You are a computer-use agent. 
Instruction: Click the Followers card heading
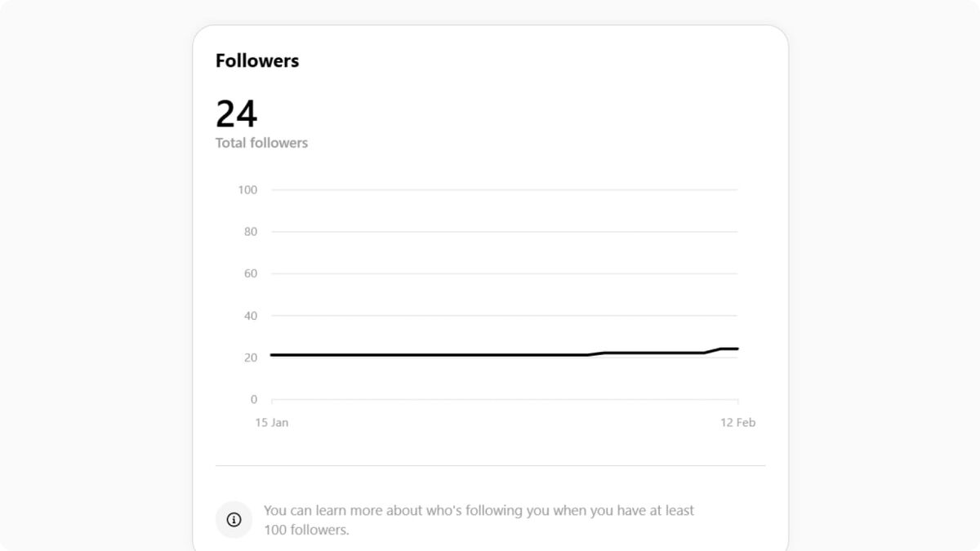pos(257,61)
